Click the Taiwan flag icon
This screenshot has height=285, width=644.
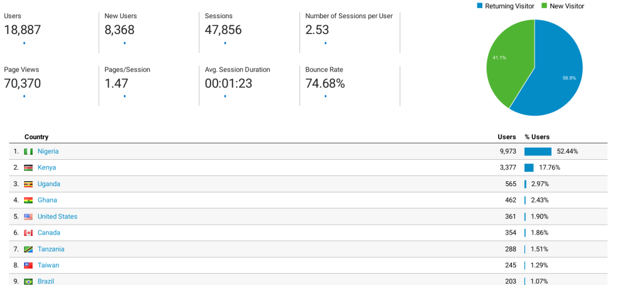tap(28, 265)
